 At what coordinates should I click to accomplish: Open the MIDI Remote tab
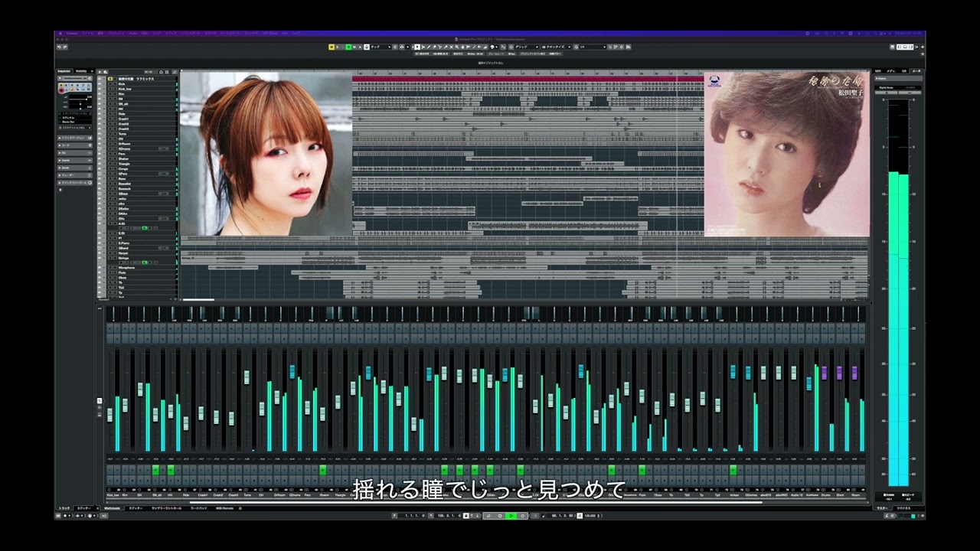pyautogui.click(x=224, y=508)
